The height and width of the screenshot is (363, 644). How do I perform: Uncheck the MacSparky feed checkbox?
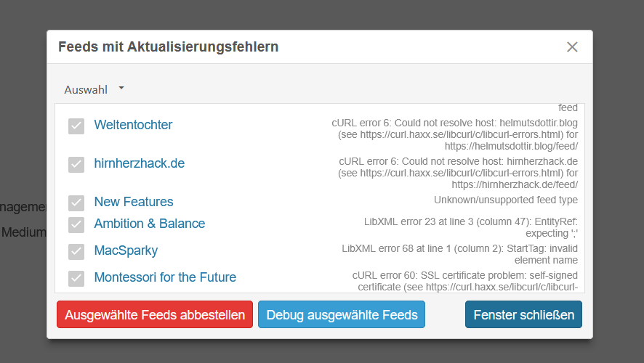76,251
